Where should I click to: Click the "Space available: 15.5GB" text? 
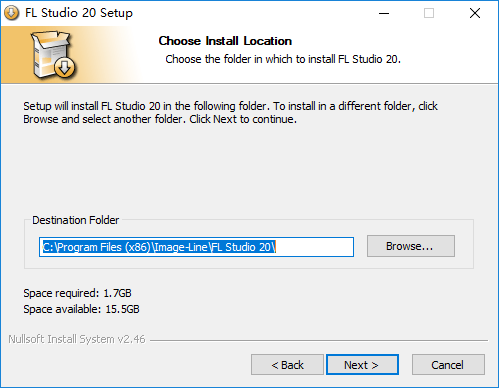coord(81,309)
